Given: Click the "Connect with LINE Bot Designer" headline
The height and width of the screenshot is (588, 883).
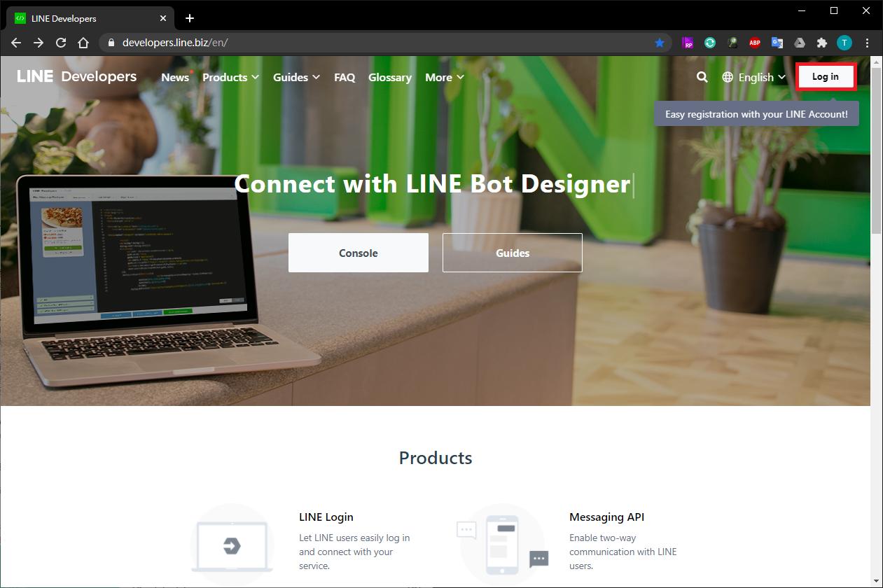Looking at the screenshot, I should click(x=432, y=184).
